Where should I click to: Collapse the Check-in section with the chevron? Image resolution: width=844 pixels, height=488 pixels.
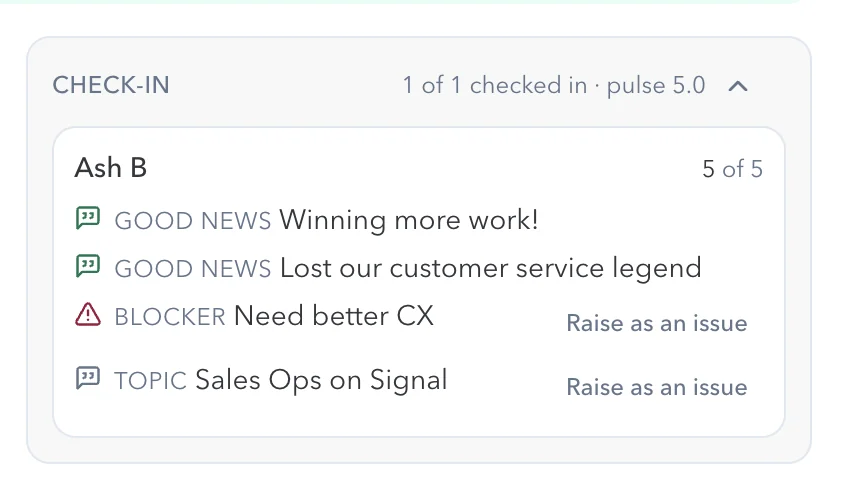738,86
